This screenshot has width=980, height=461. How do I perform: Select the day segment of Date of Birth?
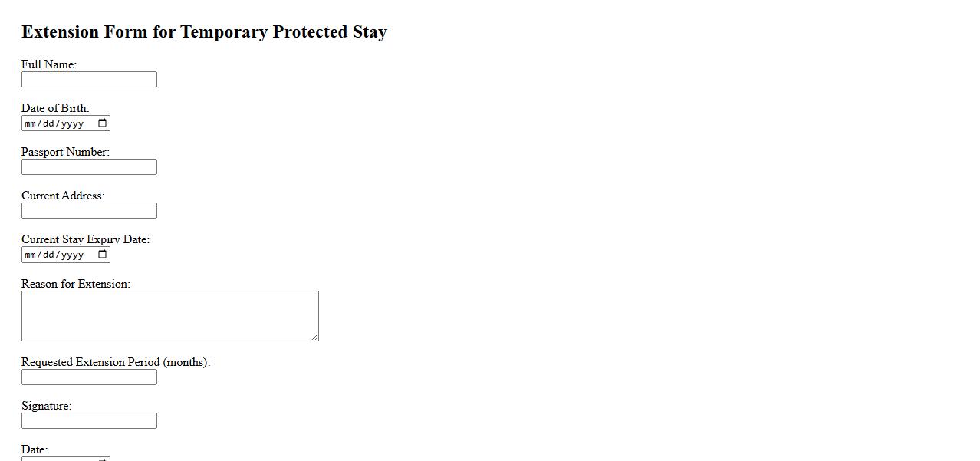coord(49,123)
